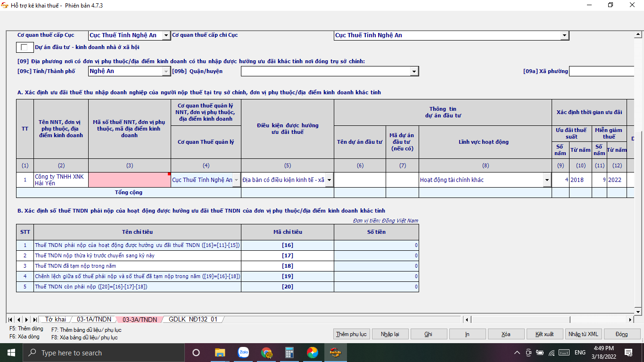This screenshot has height=362, width=644.
Task: Expand the 'Cơ quan thuế cấp Cục' dropdown
Action: pos(166,35)
